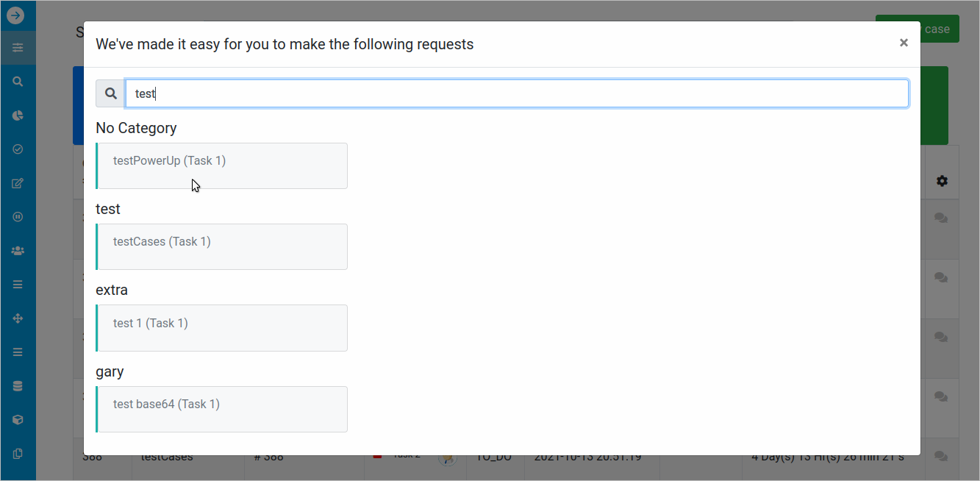Click the magnifier icon beside the modal search field
This screenshot has width=980, height=481.
pyautogui.click(x=111, y=93)
